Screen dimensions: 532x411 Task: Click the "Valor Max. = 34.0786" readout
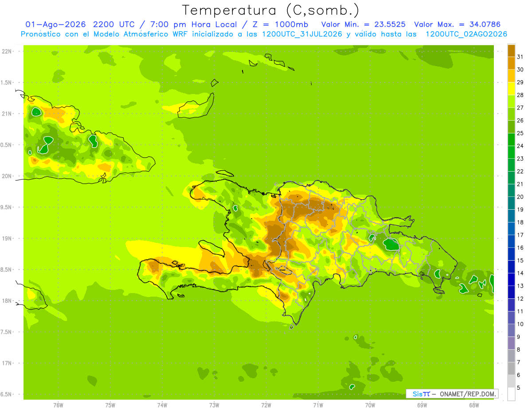coord(457,24)
